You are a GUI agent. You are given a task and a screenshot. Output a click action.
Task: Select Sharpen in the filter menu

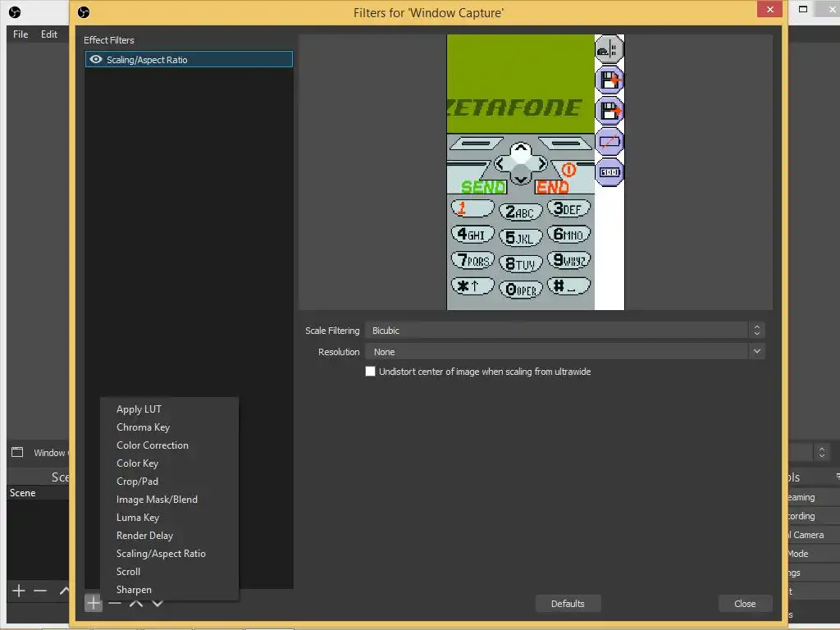[x=134, y=590]
